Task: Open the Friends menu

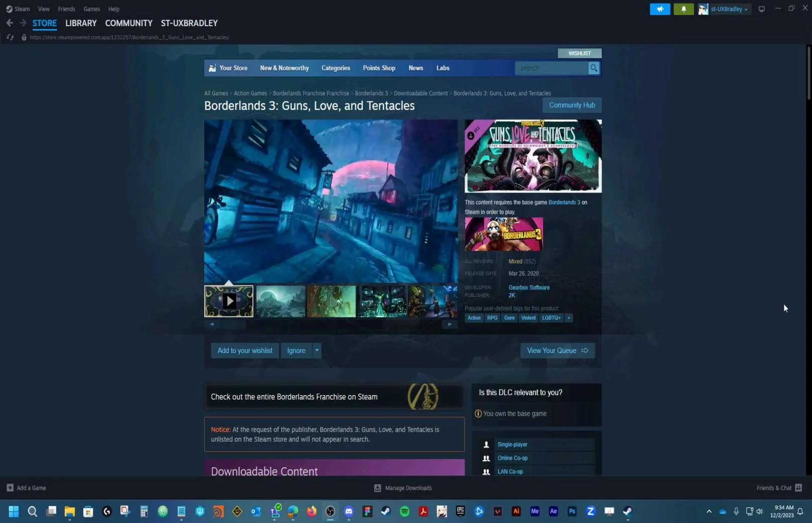Action: click(66, 9)
